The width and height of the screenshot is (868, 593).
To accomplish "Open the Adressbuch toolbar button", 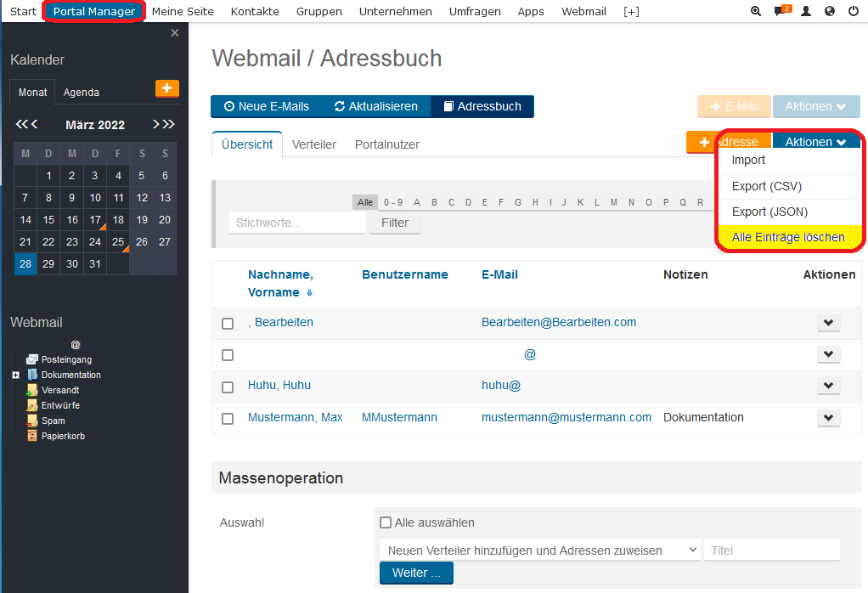I will pos(482,106).
